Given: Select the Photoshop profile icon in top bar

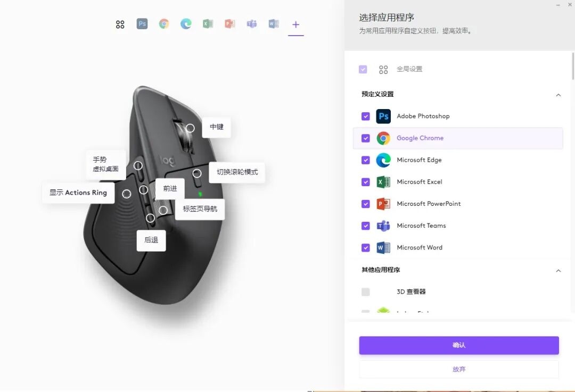Looking at the screenshot, I should pos(142,24).
